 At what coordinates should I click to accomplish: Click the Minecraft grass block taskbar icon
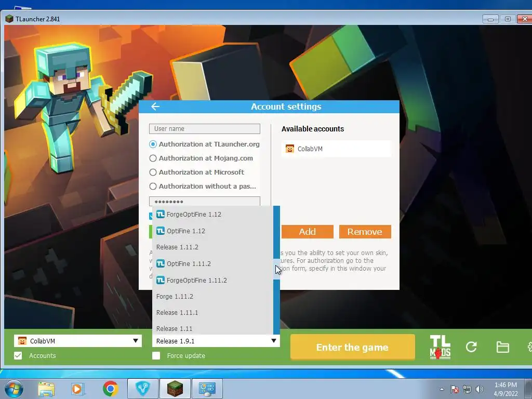(175, 389)
